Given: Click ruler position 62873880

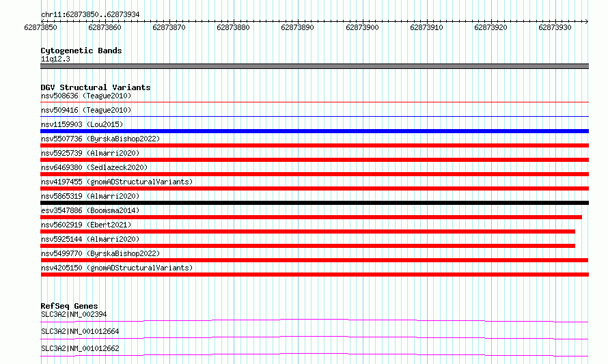Looking at the screenshot, I should 233,27.
